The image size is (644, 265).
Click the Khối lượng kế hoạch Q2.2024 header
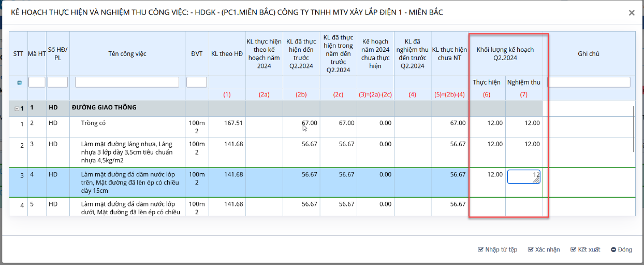pyautogui.click(x=505, y=54)
